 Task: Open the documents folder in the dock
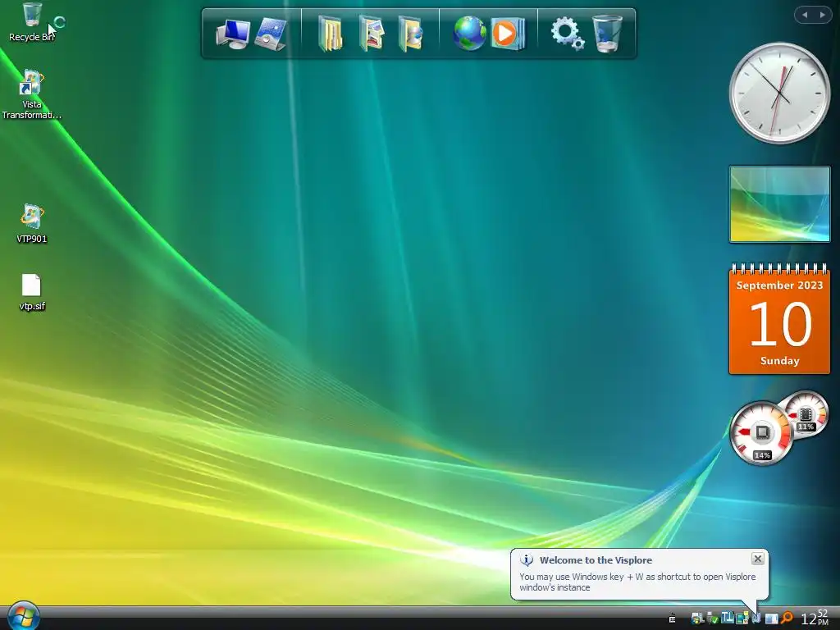[x=331, y=34]
